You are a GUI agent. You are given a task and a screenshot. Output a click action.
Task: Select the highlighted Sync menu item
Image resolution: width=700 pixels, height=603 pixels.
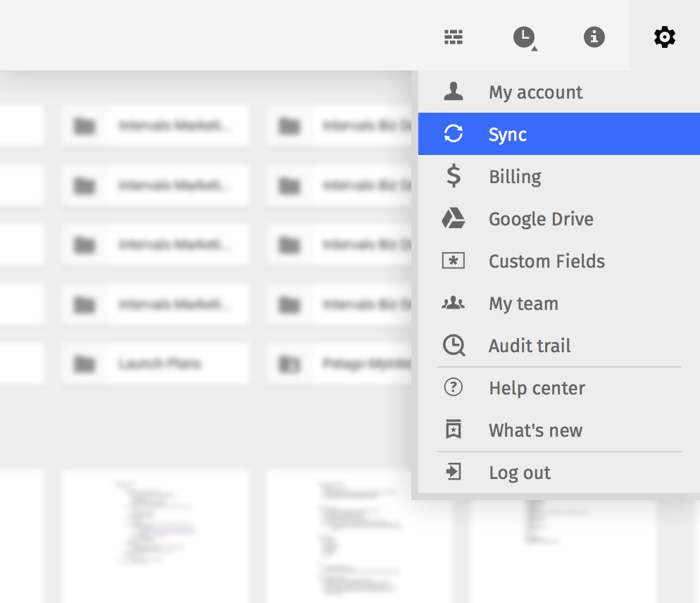[559, 134]
